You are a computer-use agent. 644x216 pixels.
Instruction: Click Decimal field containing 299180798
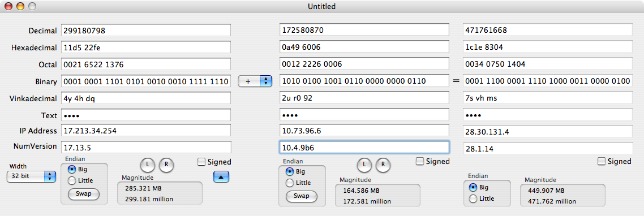coord(146,31)
